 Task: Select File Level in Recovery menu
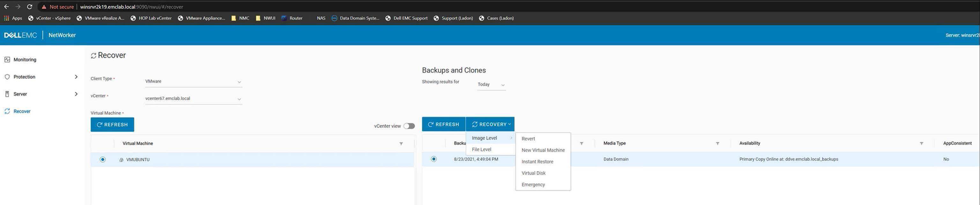[481, 150]
